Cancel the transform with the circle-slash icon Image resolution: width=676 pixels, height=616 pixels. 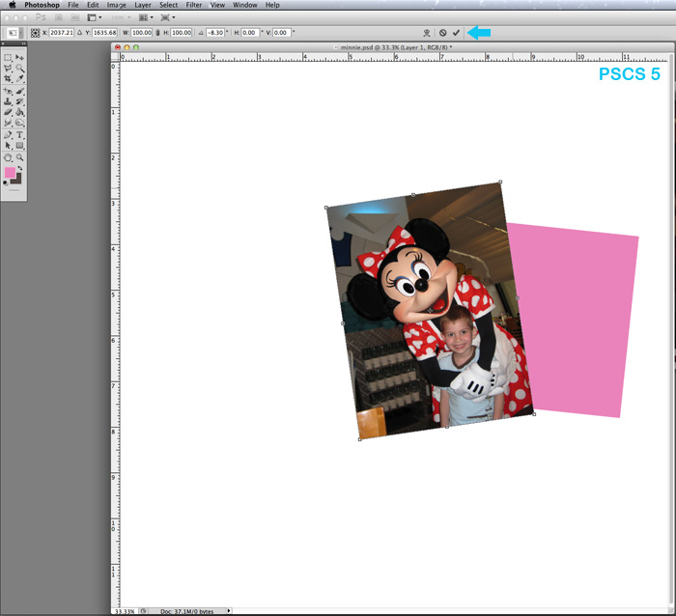[442, 33]
